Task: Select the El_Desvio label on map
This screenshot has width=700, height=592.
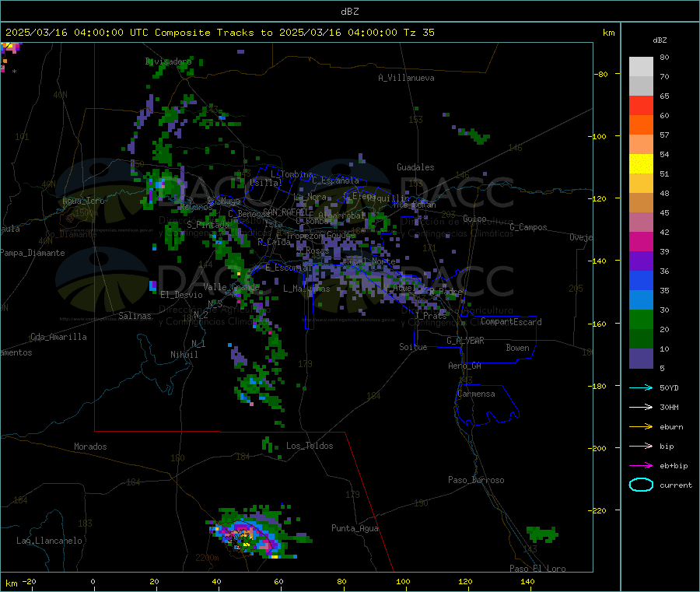Action: pos(182,295)
